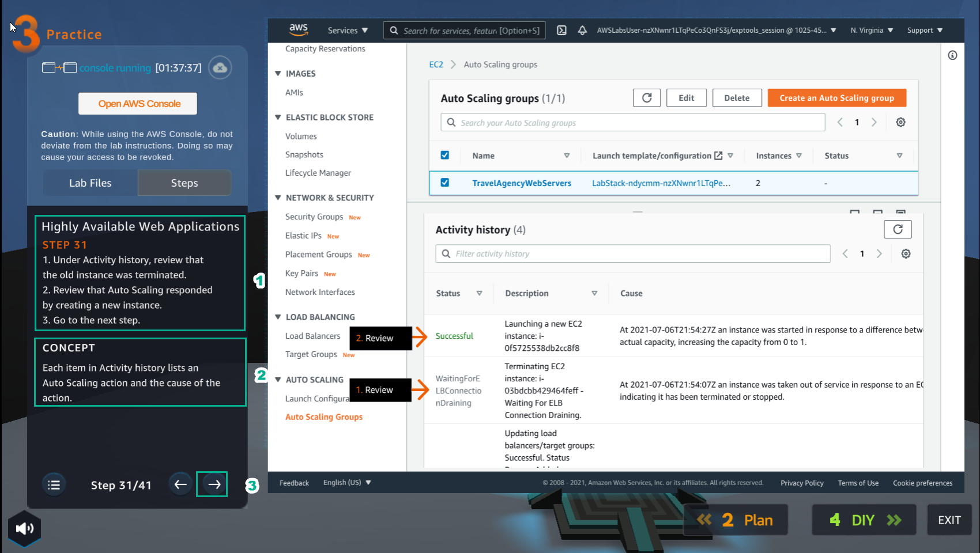Click the AWS logo home icon
Viewport: 980px width, 553px height.
click(298, 29)
